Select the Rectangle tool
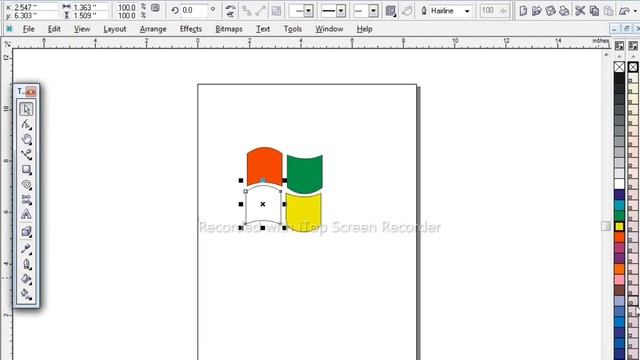This screenshot has width=640, height=360. click(x=27, y=170)
